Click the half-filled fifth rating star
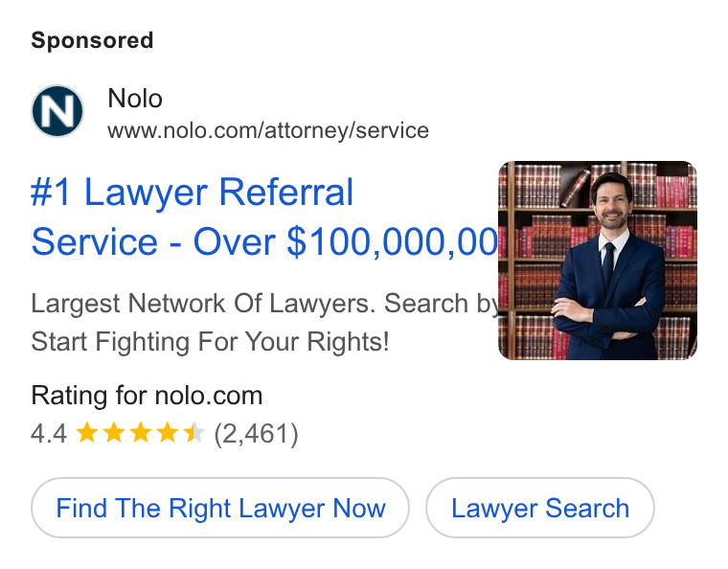 click(194, 433)
